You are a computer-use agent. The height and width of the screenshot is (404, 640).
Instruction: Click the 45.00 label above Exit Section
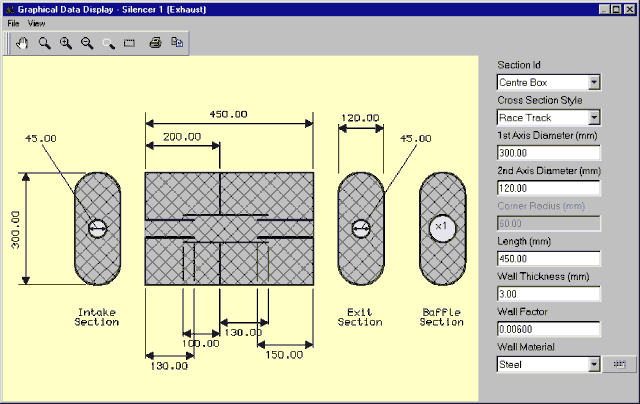pyautogui.click(x=416, y=139)
